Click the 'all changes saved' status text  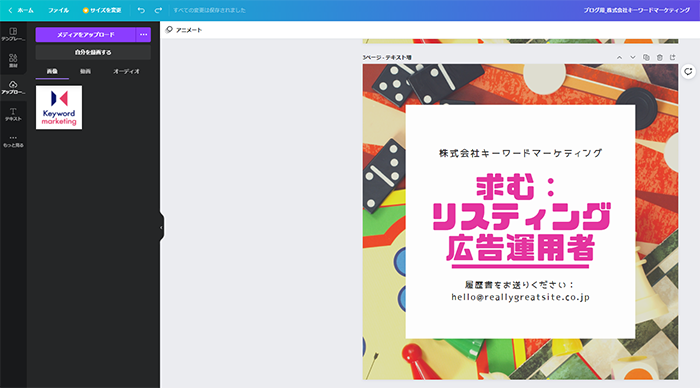209,10
